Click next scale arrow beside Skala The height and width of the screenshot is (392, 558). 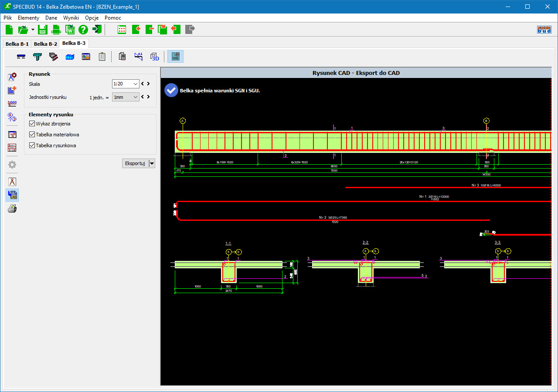coord(149,84)
